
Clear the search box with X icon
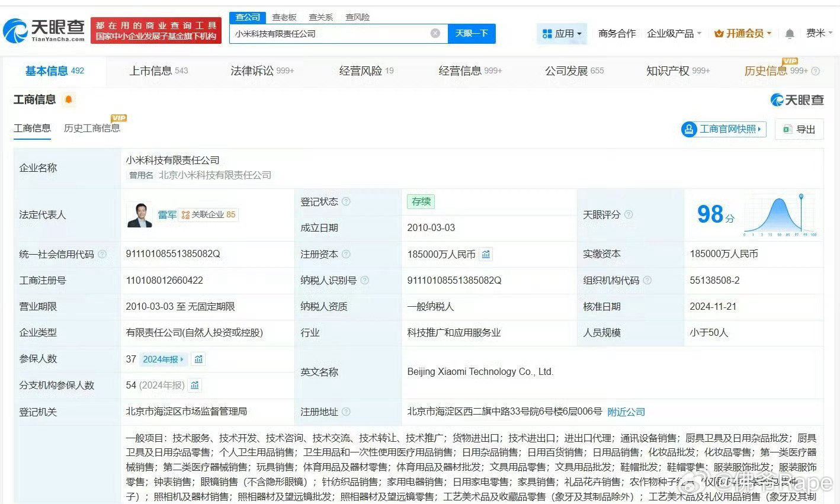tap(435, 33)
